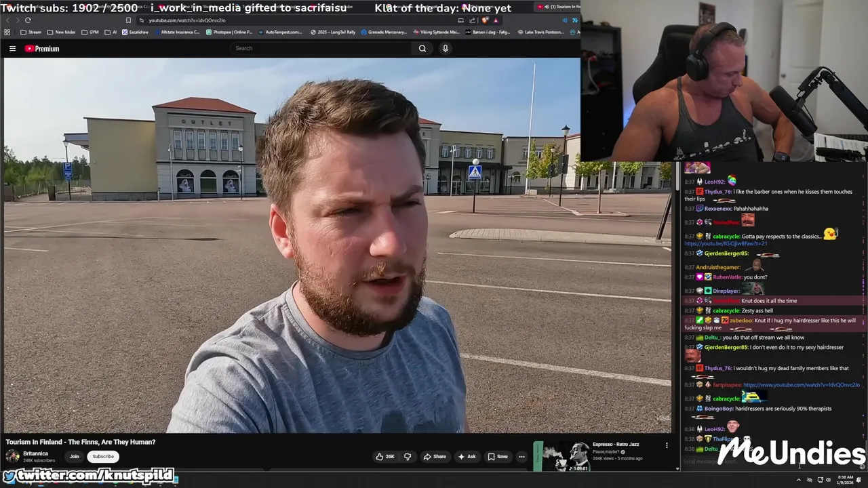The height and width of the screenshot is (488, 868).
Task: Like the video with thumbs up 26K
Action: (385, 457)
